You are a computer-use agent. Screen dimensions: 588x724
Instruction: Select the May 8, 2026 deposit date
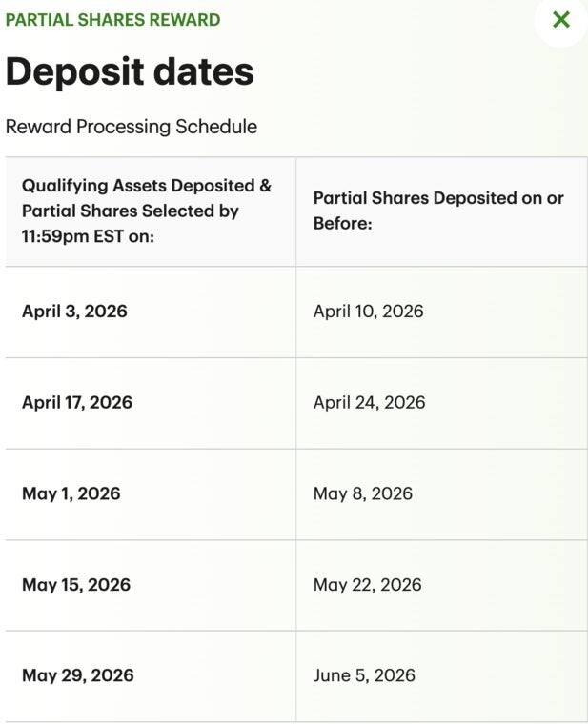pos(363,493)
